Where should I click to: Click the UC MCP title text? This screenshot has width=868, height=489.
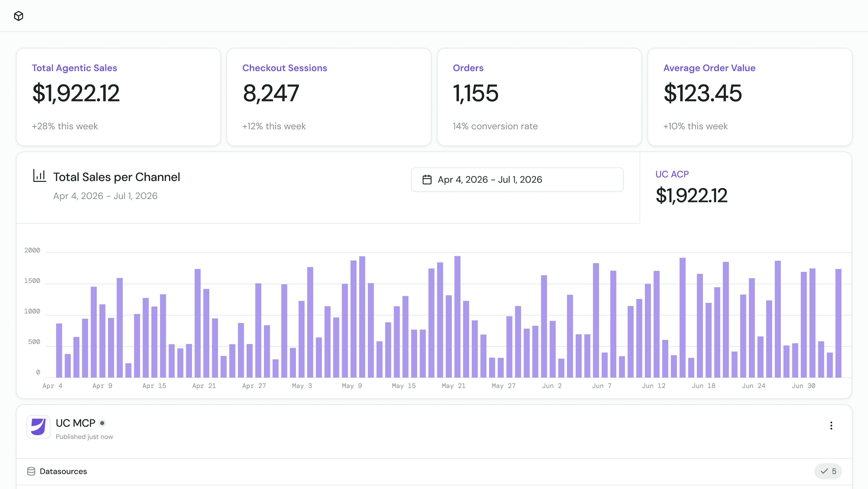pos(75,423)
